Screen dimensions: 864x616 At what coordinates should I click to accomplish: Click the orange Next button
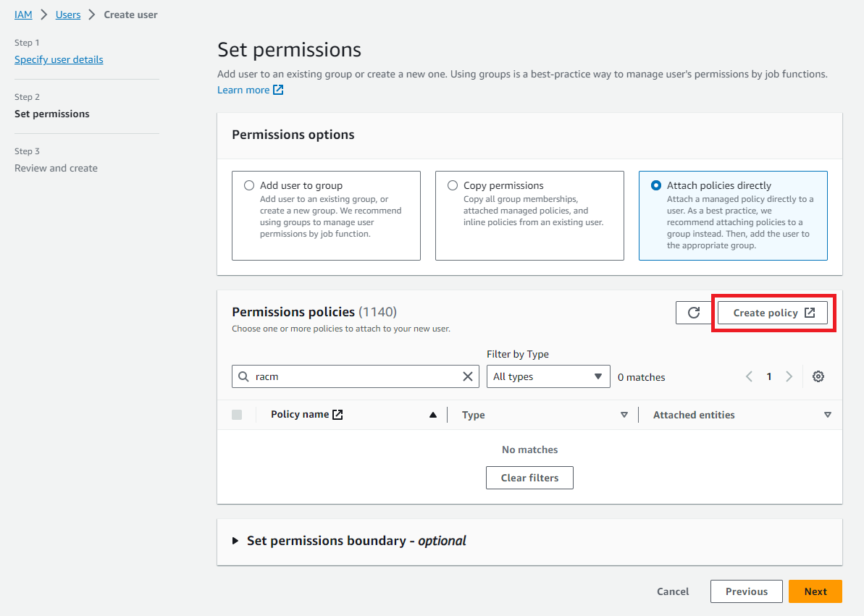[x=815, y=591]
